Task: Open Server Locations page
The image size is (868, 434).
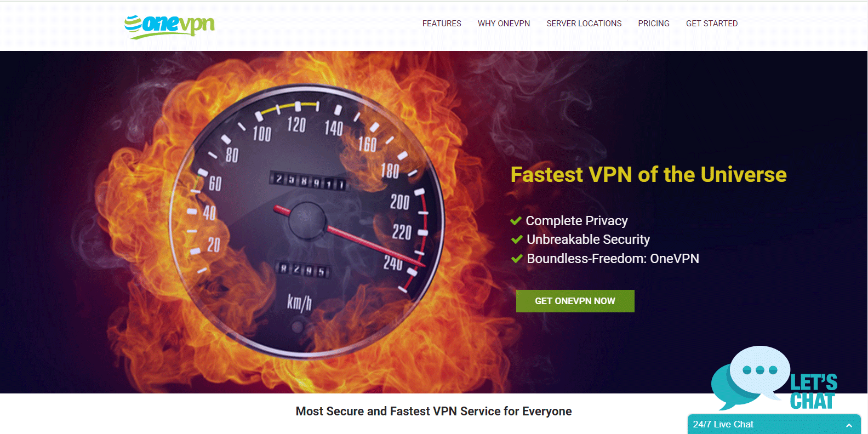Action: tap(584, 24)
